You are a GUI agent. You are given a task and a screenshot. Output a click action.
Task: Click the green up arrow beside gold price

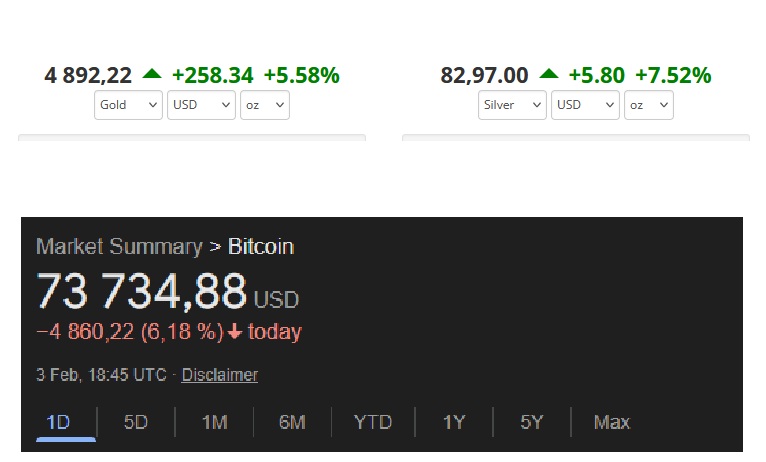[x=152, y=74]
